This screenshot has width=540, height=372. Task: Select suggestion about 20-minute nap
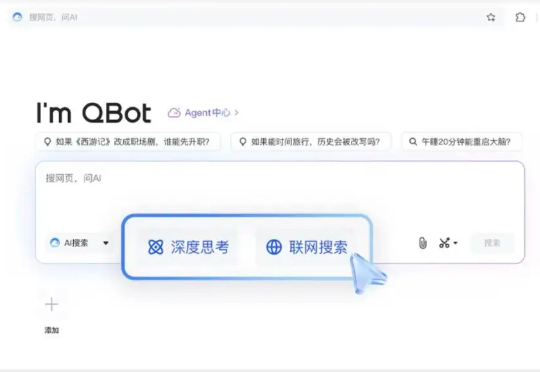pos(462,142)
